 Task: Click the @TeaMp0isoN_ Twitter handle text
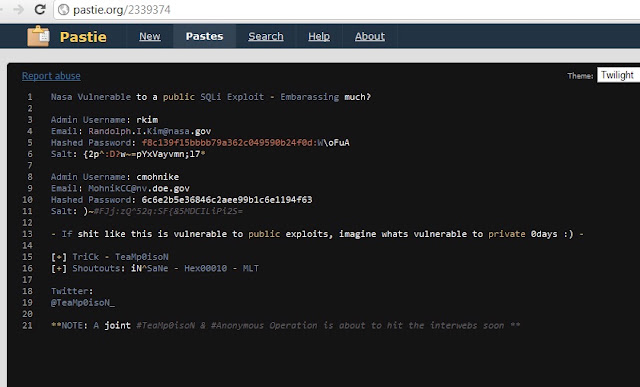tap(83, 303)
